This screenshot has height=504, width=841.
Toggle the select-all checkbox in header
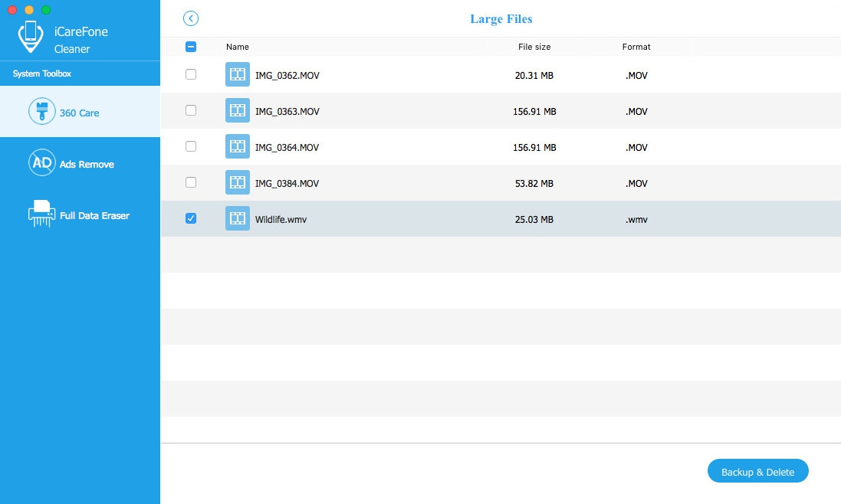(x=190, y=47)
